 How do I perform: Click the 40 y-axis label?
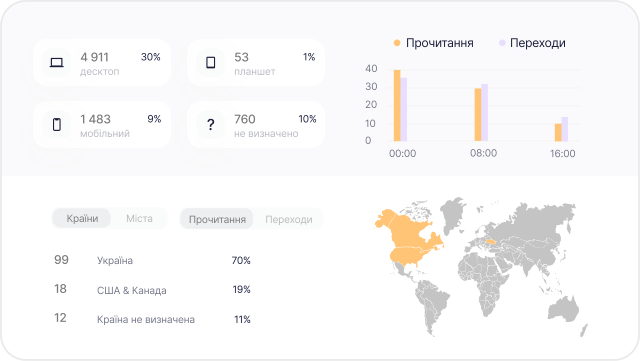point(371,69)
